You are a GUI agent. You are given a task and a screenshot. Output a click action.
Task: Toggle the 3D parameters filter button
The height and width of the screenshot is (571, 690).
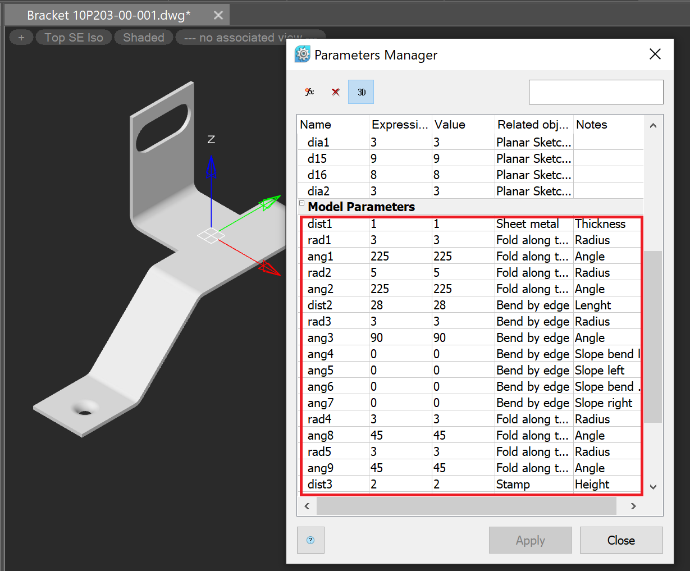pos(361,92)
